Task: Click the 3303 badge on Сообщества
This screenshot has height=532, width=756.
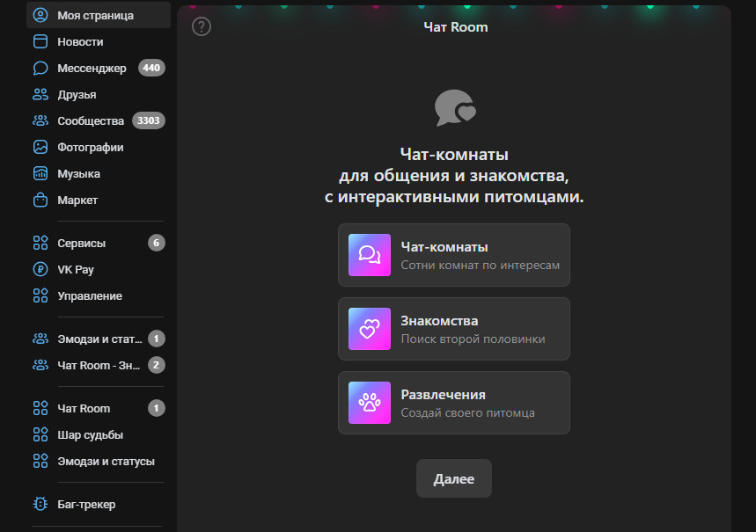Action: point(149,120)
